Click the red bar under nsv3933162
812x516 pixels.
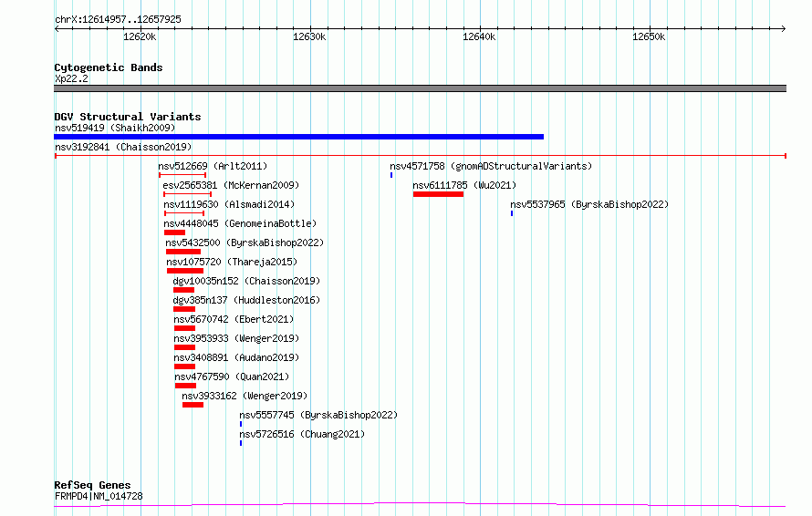[x=193, y=405]
